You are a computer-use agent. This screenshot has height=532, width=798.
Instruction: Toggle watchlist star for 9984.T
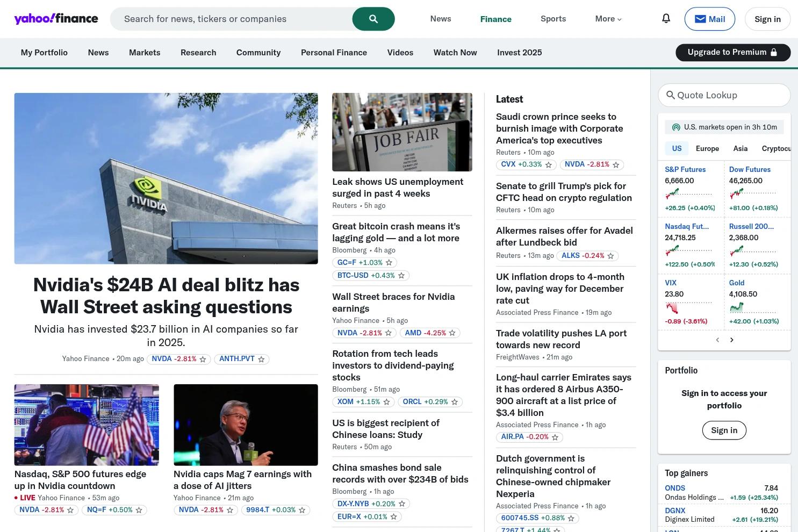[x=302, y=511]
